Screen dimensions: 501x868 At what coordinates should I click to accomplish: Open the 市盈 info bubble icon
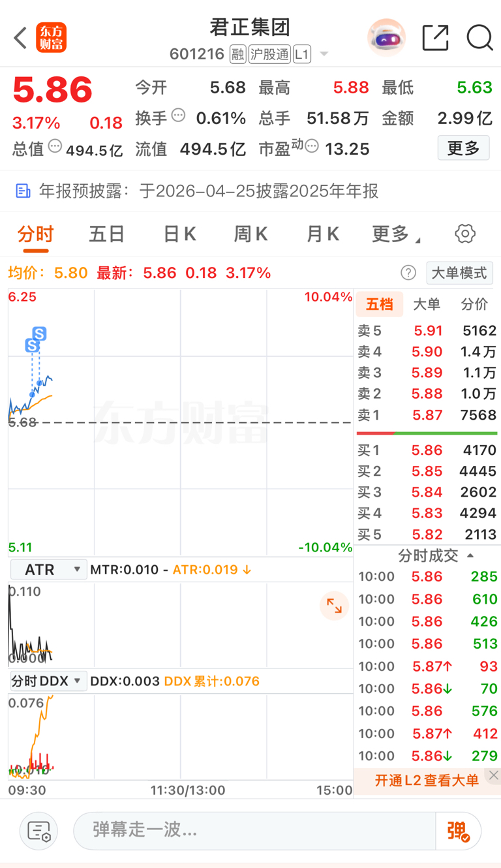tap(312, 147)
